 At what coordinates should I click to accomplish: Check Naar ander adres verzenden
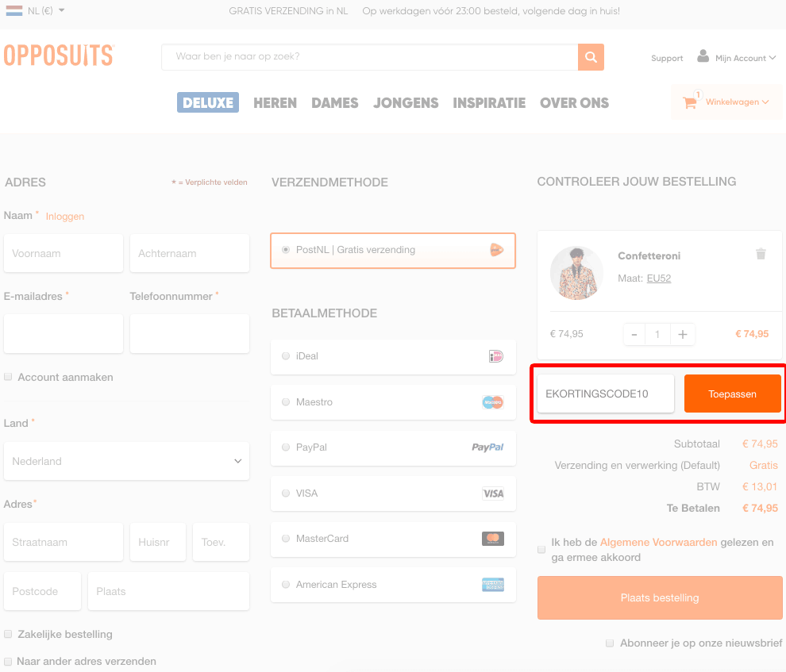pyautogui.click(x=8, y=662)
